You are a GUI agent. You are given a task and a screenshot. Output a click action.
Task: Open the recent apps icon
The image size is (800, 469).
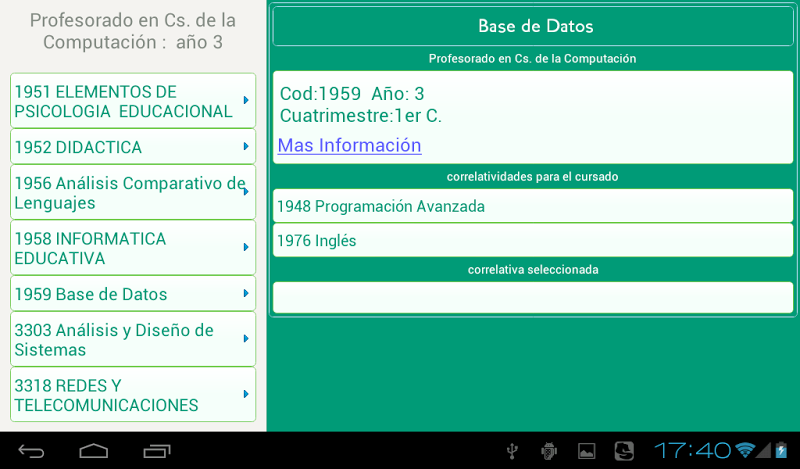[x=157, y=451]
